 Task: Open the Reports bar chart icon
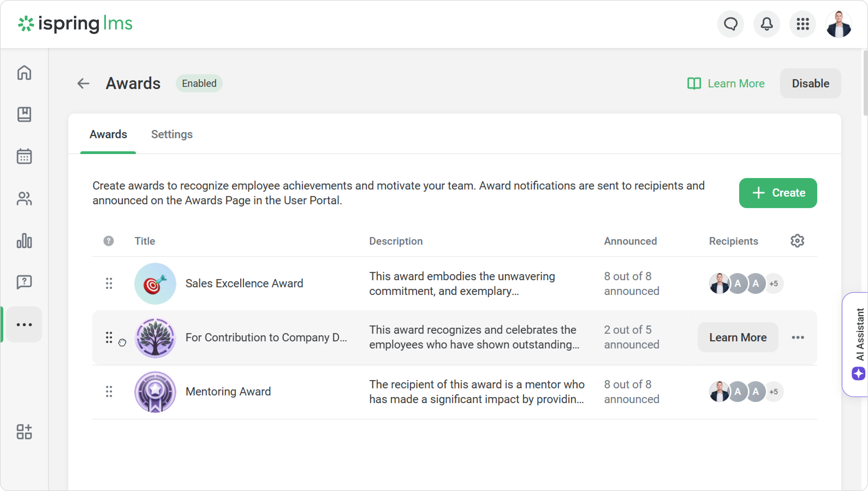coord(24,241)
